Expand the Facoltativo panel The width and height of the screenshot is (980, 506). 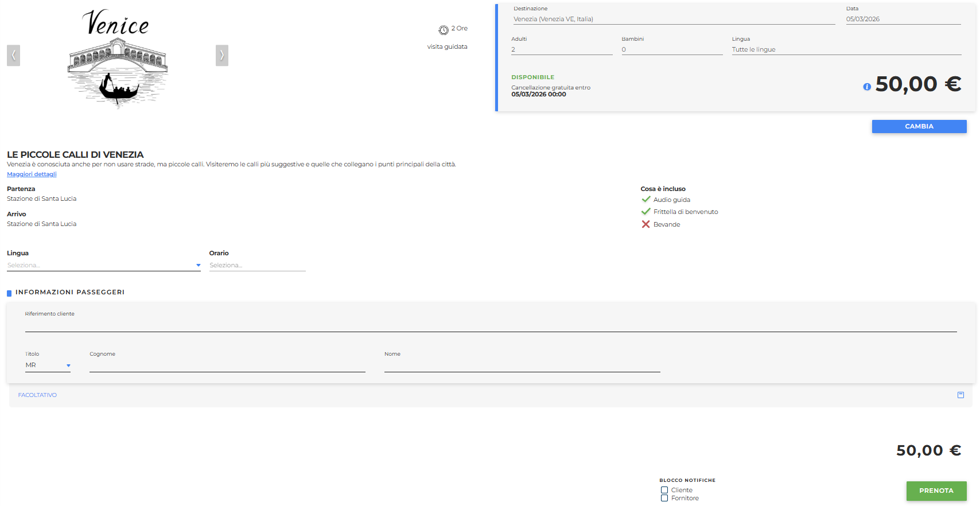tap(37, 395)
